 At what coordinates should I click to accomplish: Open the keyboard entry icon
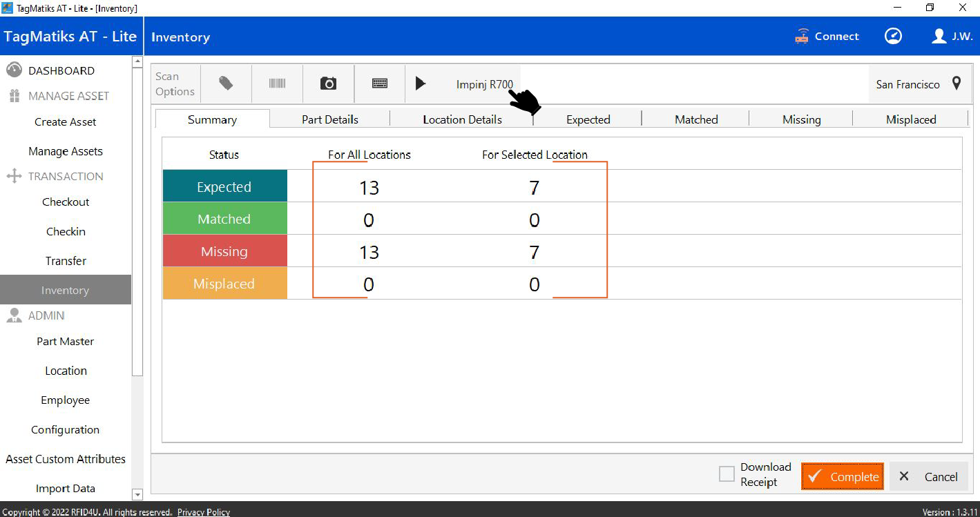click(379, 84)
